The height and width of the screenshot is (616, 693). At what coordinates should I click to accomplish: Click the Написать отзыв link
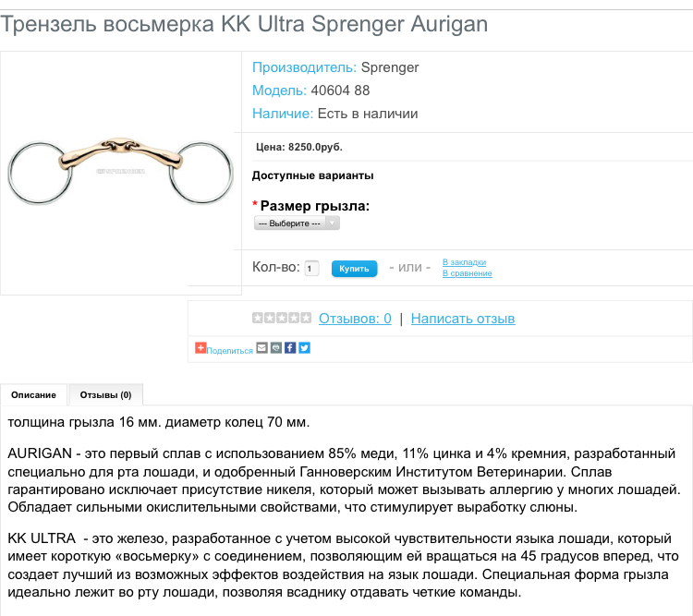pos(463,319)
